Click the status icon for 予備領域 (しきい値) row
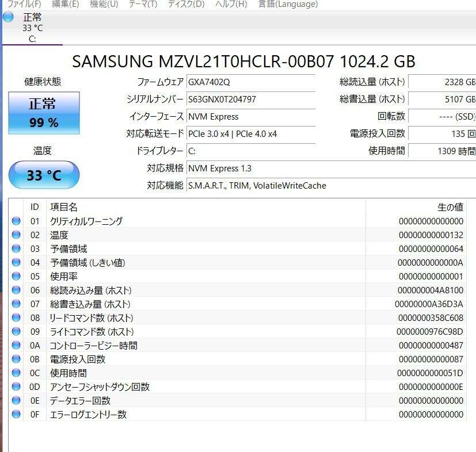The image size is (476, 452). click(x=16, y=262)
